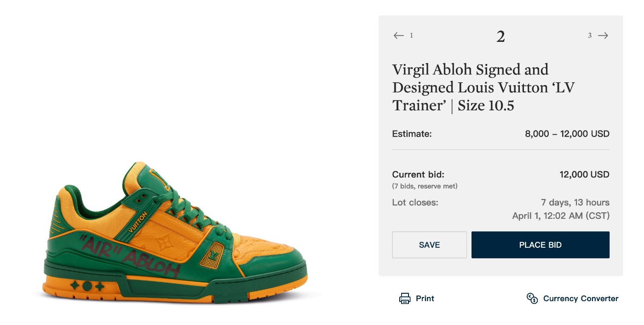Image resolution: width=644 pixels, height=325 pixels.
Task: Click the 'Lot closes:' label
Action: coord(415,202)
